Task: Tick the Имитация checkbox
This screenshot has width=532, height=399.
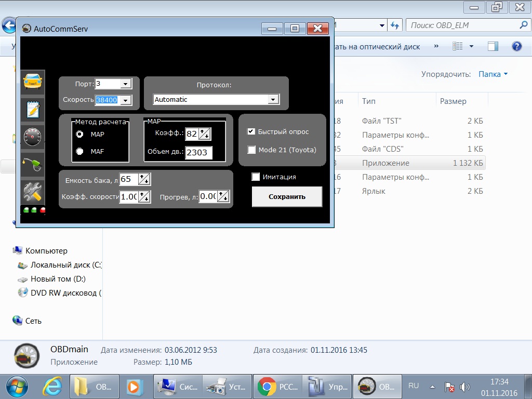Action: pyautogui.click(x=256, y=177)
